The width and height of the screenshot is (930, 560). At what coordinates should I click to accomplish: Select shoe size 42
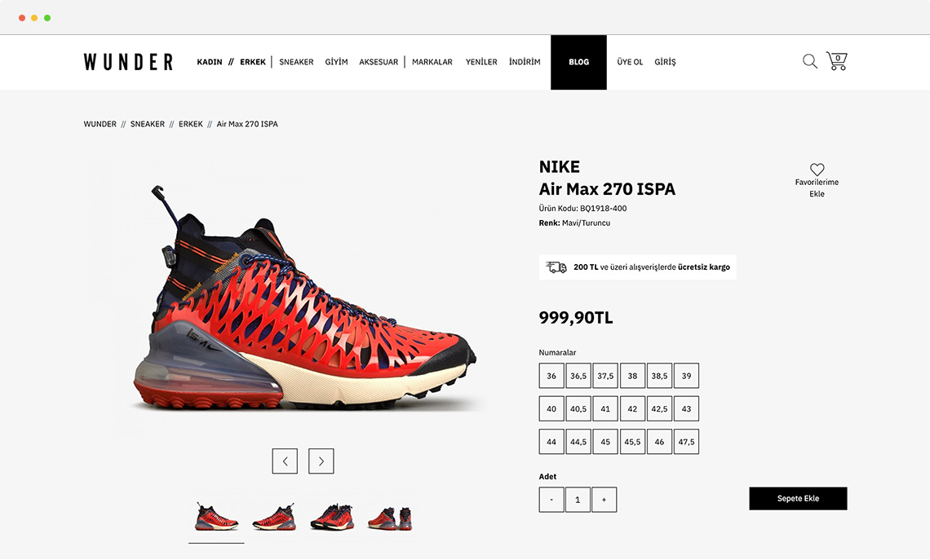click(x=632, y=409)
